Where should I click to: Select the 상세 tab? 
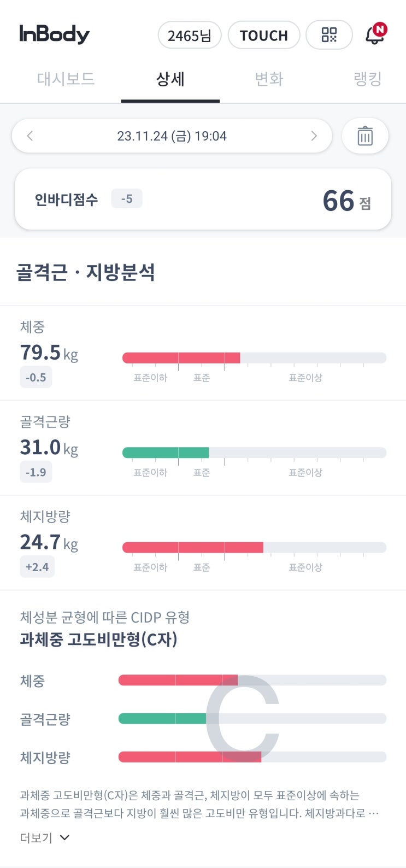[x=170, y=79]
